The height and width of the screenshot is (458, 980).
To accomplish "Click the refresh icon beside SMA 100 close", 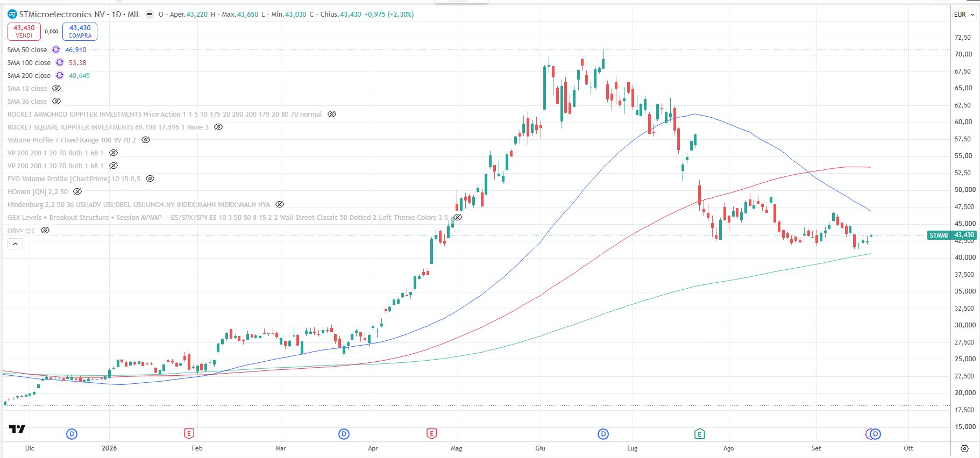I will 60,62.
